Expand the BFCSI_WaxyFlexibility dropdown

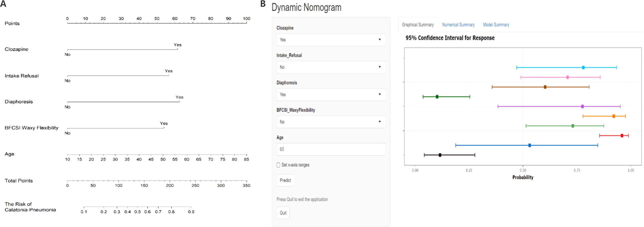click(331, 122)
